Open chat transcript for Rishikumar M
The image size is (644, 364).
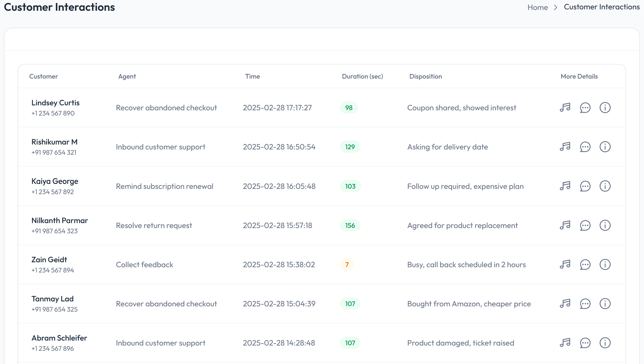point(585,147)
